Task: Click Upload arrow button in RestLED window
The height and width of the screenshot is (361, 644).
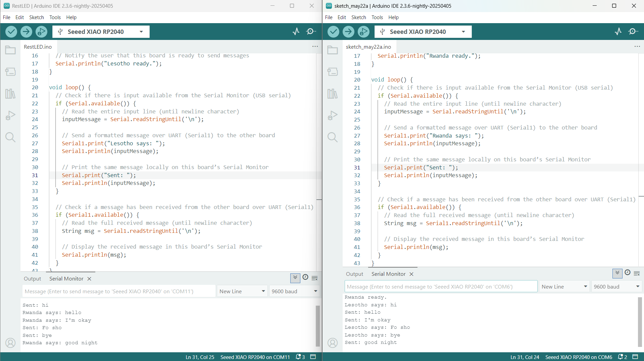Action: (x=26, y=32)
